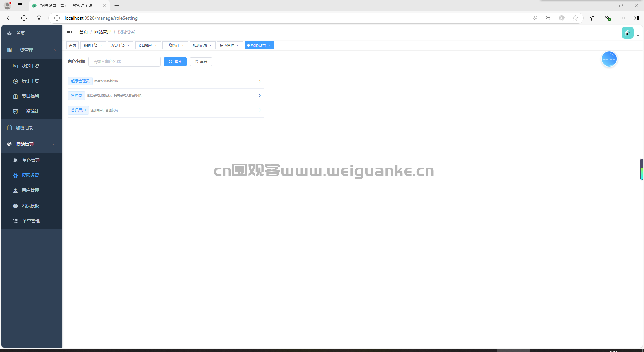The height and width of the screenshot is (352, 644).
Task: Click the 首页 breadcrumb link
Action: point(84,32)
